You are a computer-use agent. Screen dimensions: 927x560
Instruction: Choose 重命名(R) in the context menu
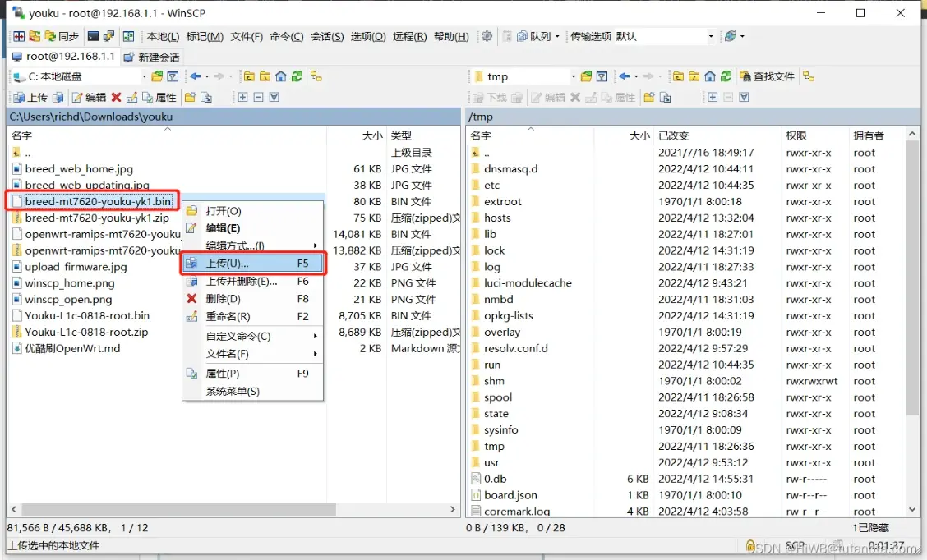(x=252, y=317)
